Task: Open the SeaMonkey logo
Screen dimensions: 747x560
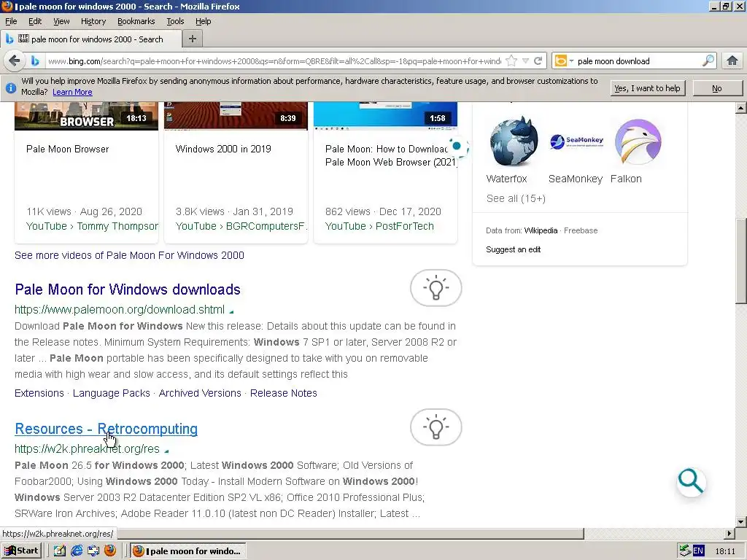Action: (576, 141)
